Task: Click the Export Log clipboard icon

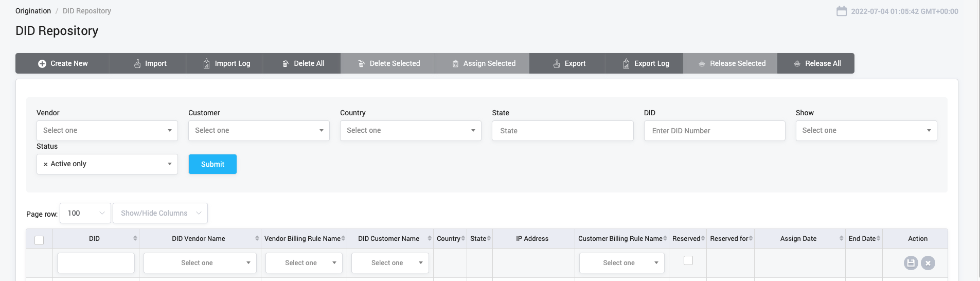Action: tap(626, 64)
